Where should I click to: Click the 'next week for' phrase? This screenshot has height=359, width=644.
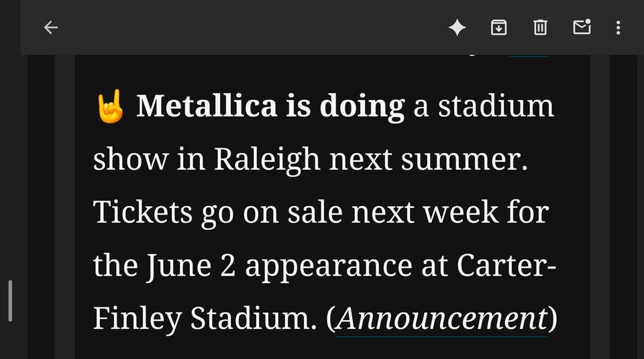(450, 212)
